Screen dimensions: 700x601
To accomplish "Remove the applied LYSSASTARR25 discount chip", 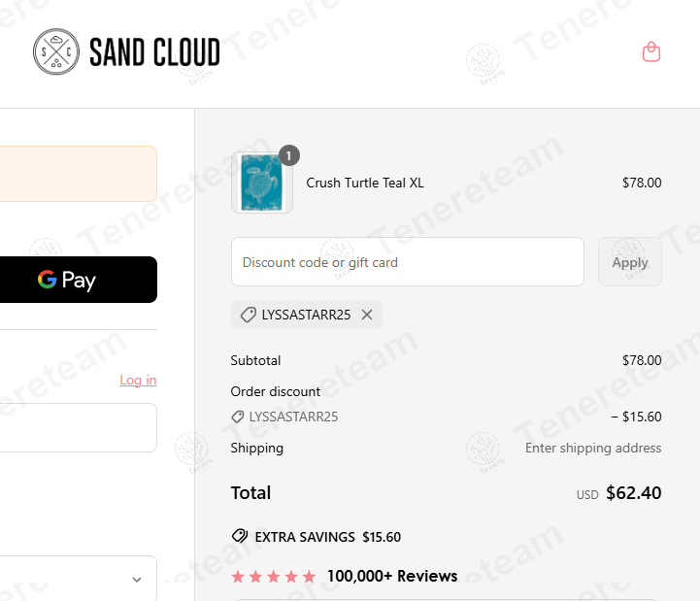I will (x=367, y=315).
